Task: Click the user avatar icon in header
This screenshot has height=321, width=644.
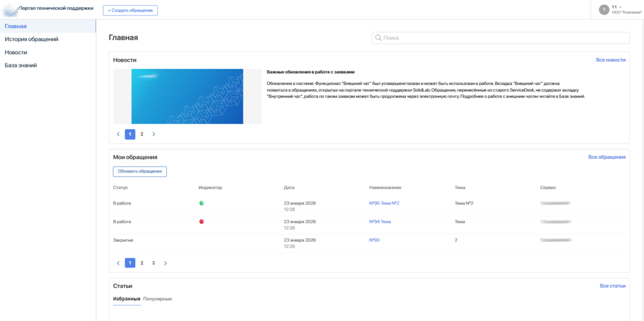Action: tap(603, 10)
